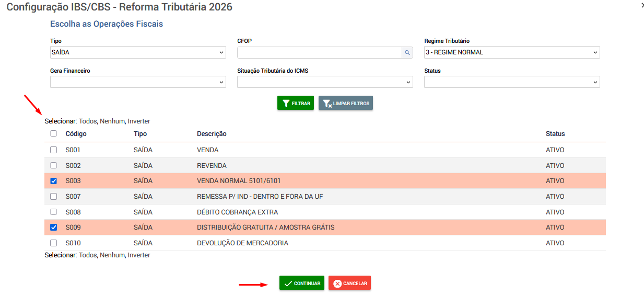Screen dimensions: 644x295
Task: Expand Situação Tributária do ICMS dropdown
Action: 325,82
